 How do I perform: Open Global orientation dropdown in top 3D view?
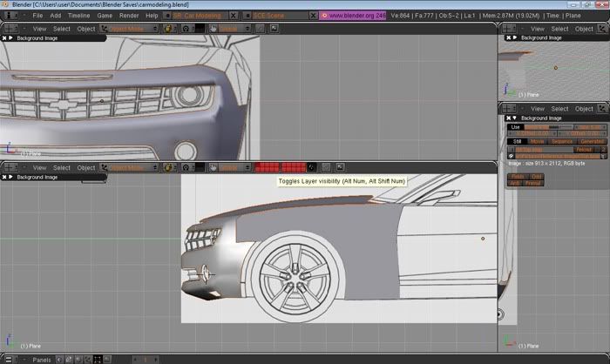click(235, 29)
